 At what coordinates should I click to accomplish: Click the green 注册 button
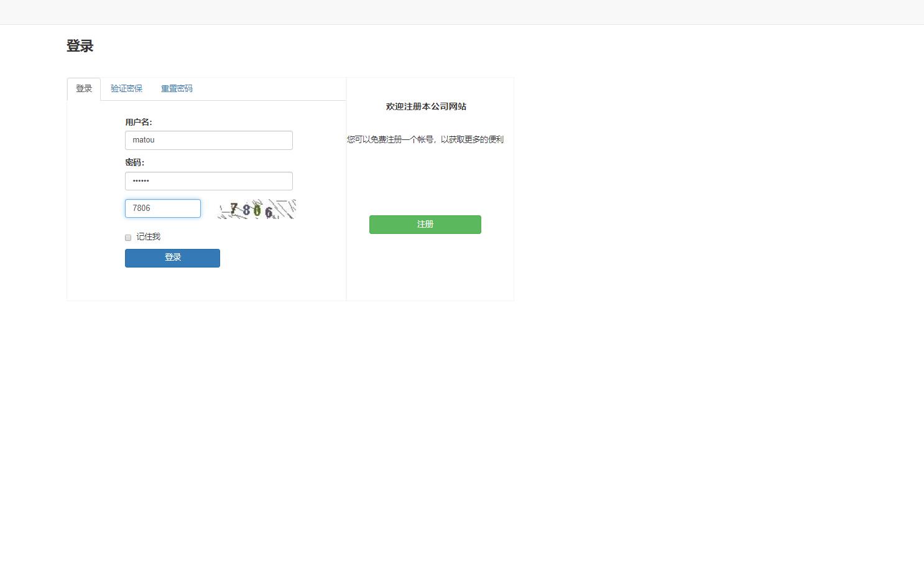coord(425,225)
